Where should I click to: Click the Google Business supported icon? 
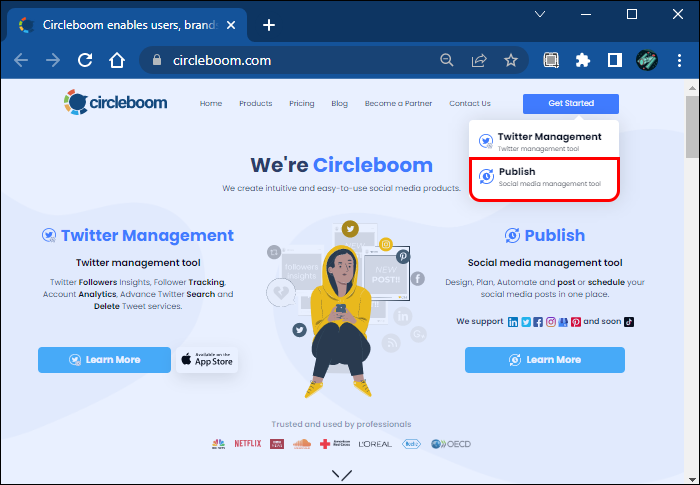[x=563, y=322]
